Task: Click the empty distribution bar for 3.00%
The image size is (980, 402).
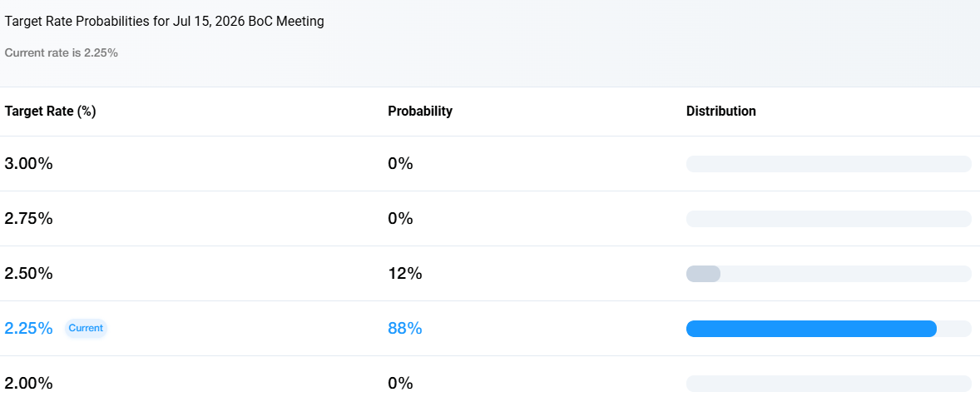Action: (829, 164)
